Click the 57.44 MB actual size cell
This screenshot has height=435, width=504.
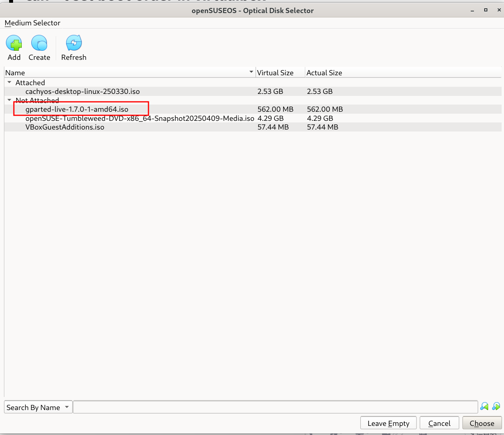[x=323, y=127]
